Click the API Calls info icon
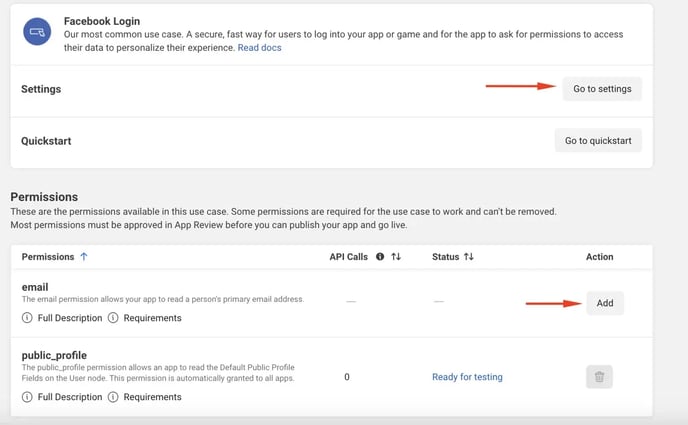Image resolution: width=688 pixels, height=425 pixels. [380, 257]
